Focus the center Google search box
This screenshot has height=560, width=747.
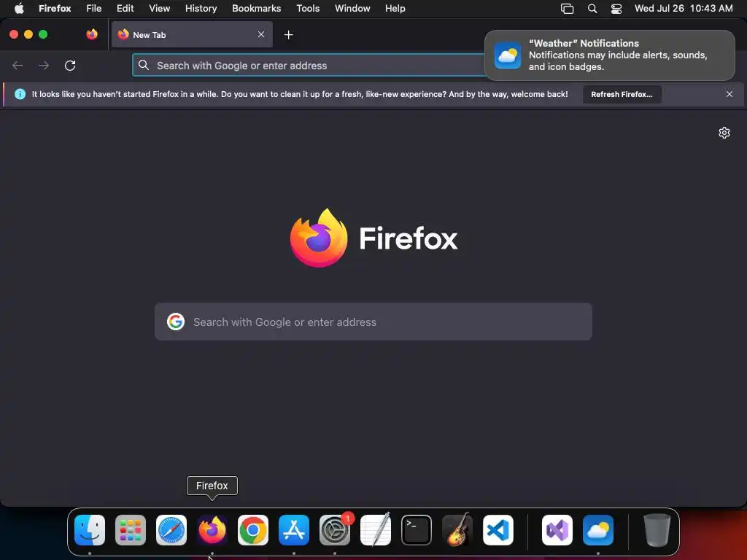click(373, 322)
